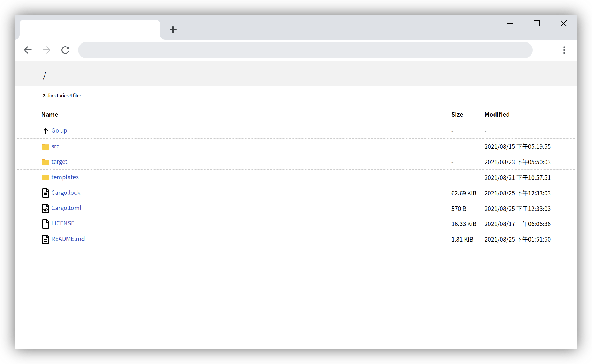Image resolution: width=592 pixels, height=364 pixels.
Task: Open the README.md file link
Action: pos(68,239)
